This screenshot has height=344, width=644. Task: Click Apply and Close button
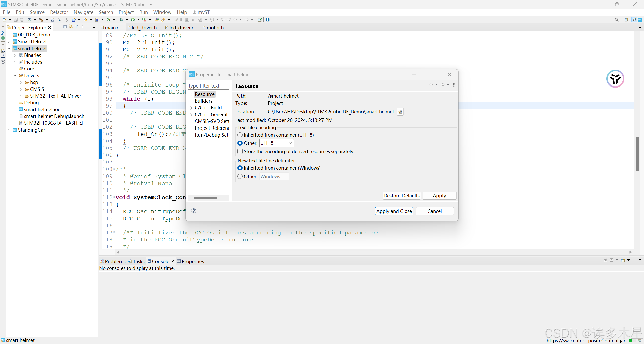point(394,211)
